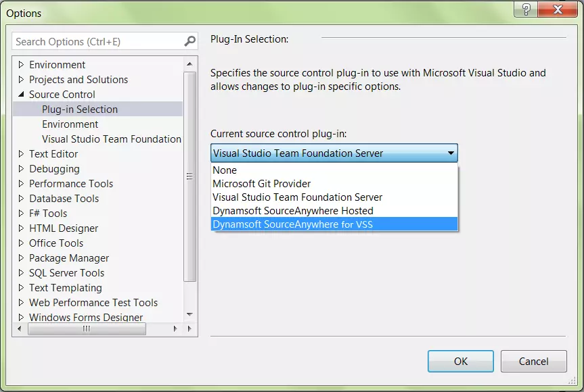
Task: Dismiss the dialog with Cancel
Action: coord(533,361)
